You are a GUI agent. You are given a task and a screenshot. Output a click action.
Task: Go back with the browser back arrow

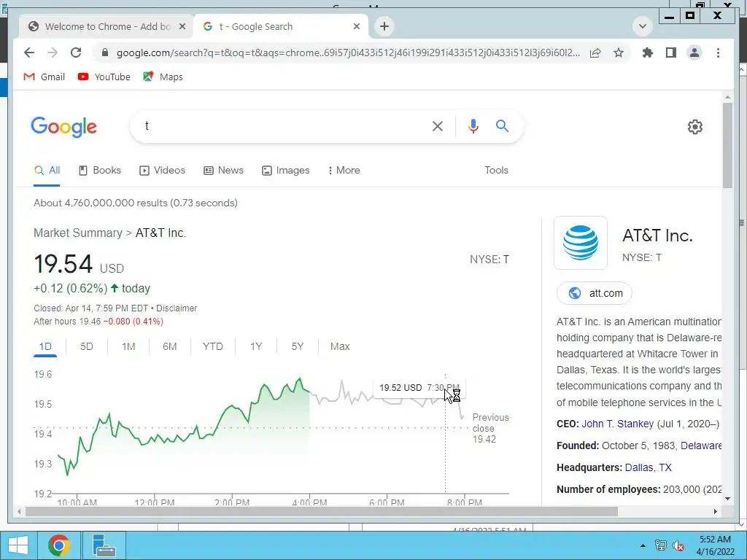[x=29, y=52]
